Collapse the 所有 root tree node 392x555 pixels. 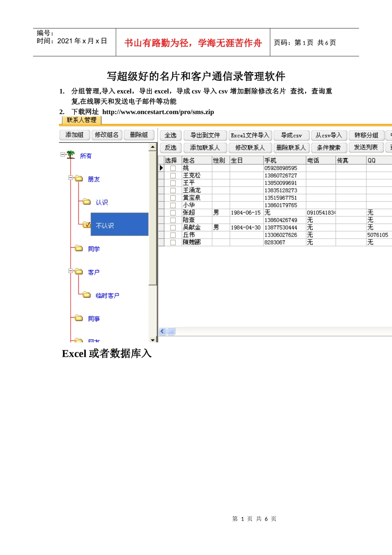63,154
